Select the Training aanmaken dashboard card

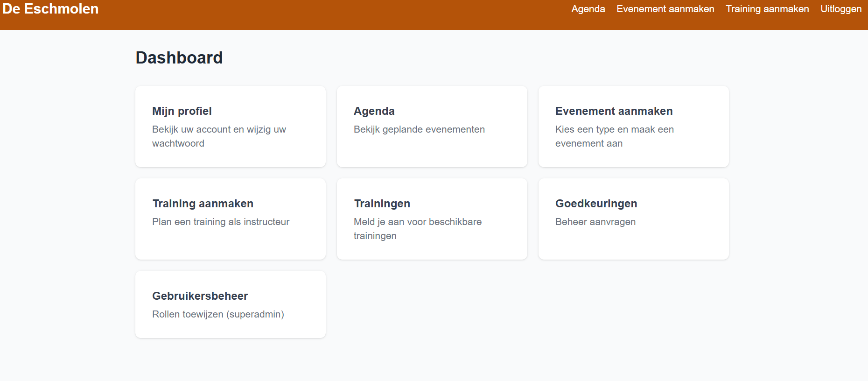tap(231, 219)
